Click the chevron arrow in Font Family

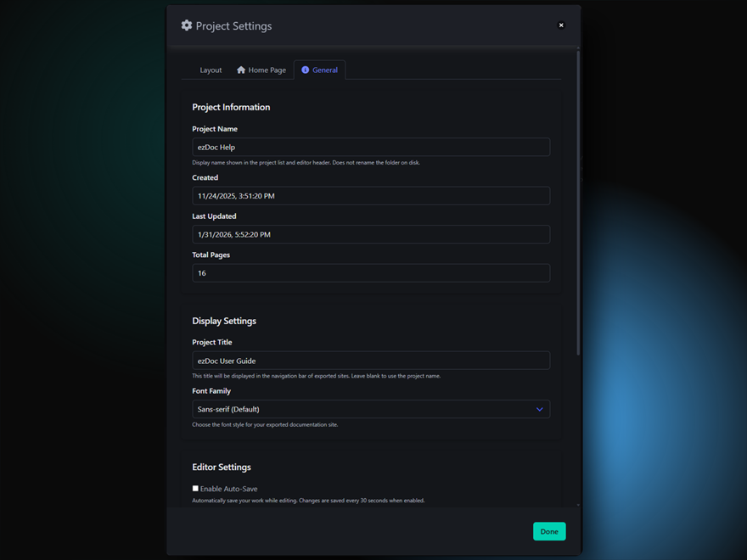coord(539,410)
